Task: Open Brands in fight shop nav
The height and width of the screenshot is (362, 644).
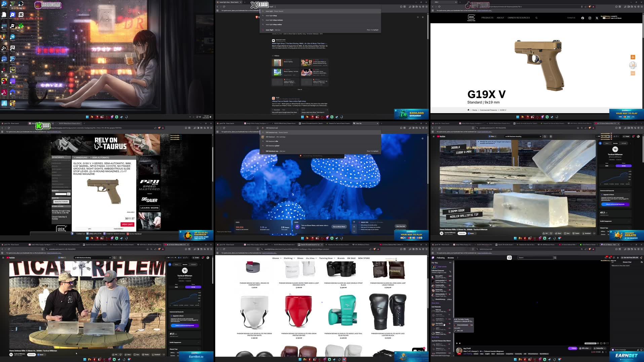Action: (341, 258)
